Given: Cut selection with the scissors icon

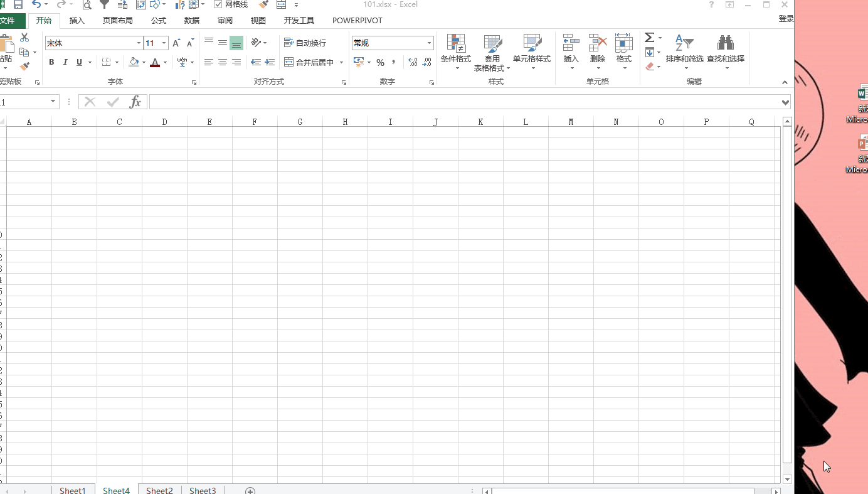Looking at the screenshot, I should [24, 38].
